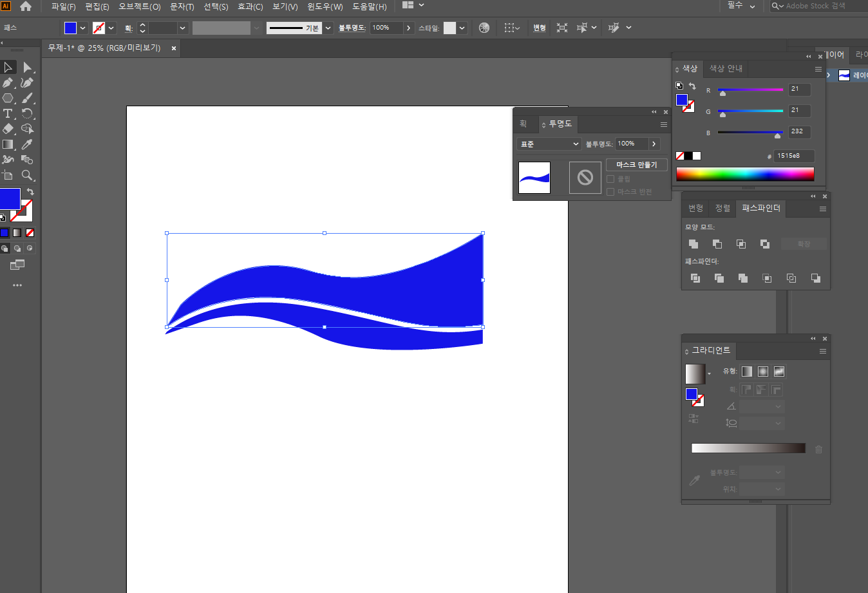The image size is (868, 593).
Task: Switch to 정렬 tab
Action: 722,208
